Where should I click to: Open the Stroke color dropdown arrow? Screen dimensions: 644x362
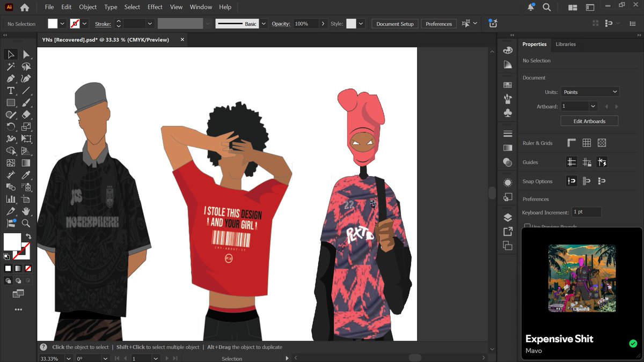coord(85,24)
